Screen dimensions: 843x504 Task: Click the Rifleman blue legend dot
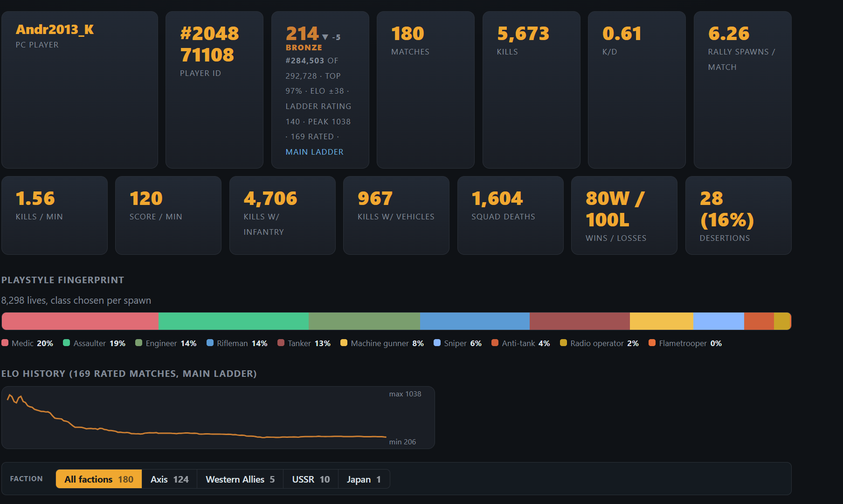coord(210,343)
